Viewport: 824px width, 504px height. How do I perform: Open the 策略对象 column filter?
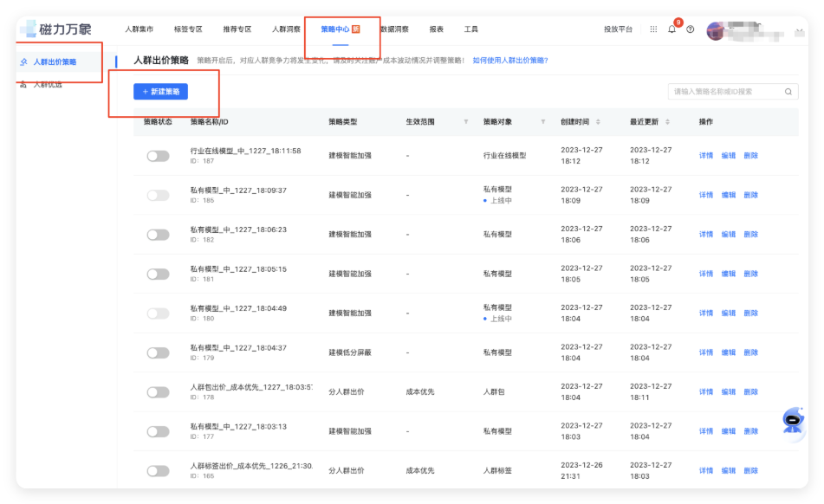(x=543, y=121)
